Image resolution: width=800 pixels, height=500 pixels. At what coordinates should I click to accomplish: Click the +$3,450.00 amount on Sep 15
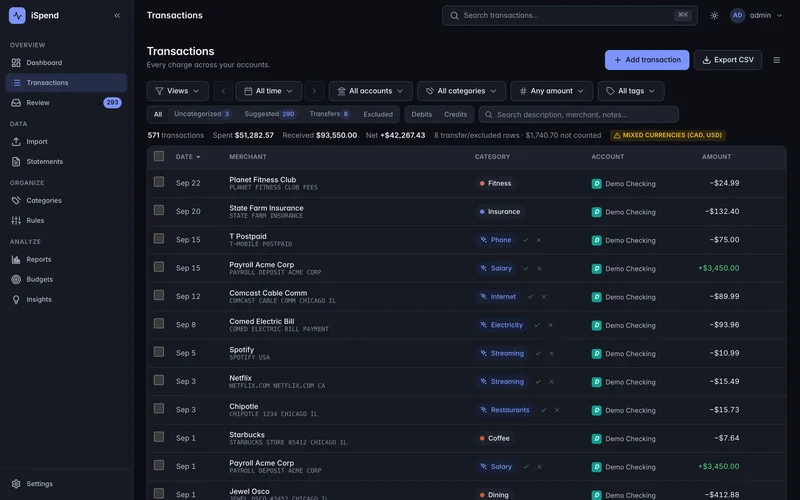pyautogui.click(x=718, y=268)
